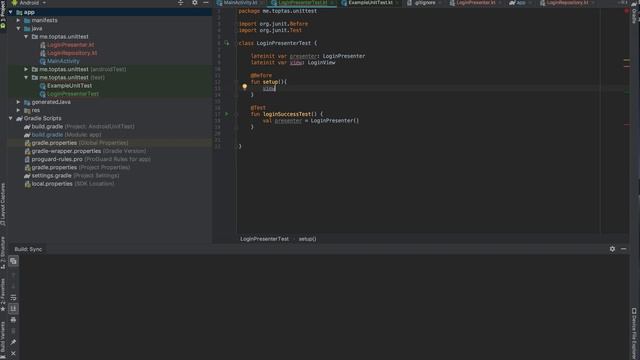The height and width of the screenshot is (360, 640).
Task: Switch to the MainActivity.kt editor tab
Action: pos(240,3)
